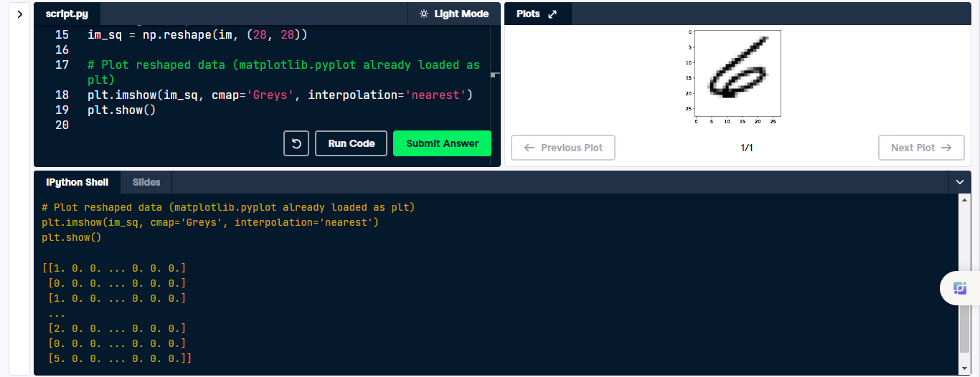The width and height of the screenshot is (980, 377).
Task: Click the handwritten digit plot image
Action: point(739,73)
